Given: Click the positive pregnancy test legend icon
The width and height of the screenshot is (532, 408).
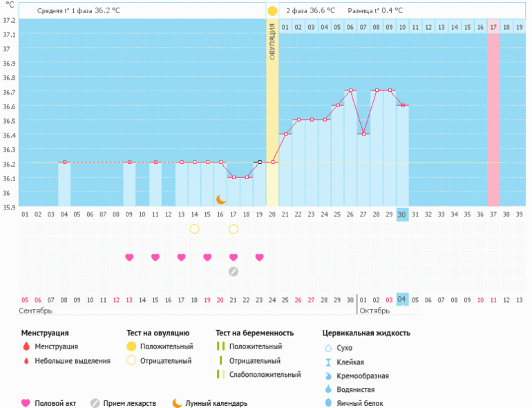Looking at the screenshot, I should pos(219,346).
